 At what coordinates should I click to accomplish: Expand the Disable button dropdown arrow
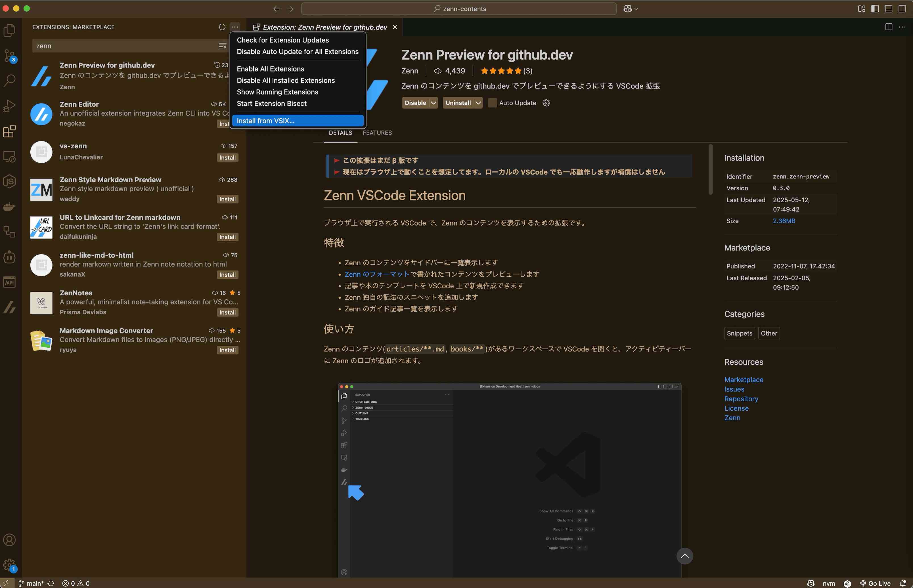(434, 103)
